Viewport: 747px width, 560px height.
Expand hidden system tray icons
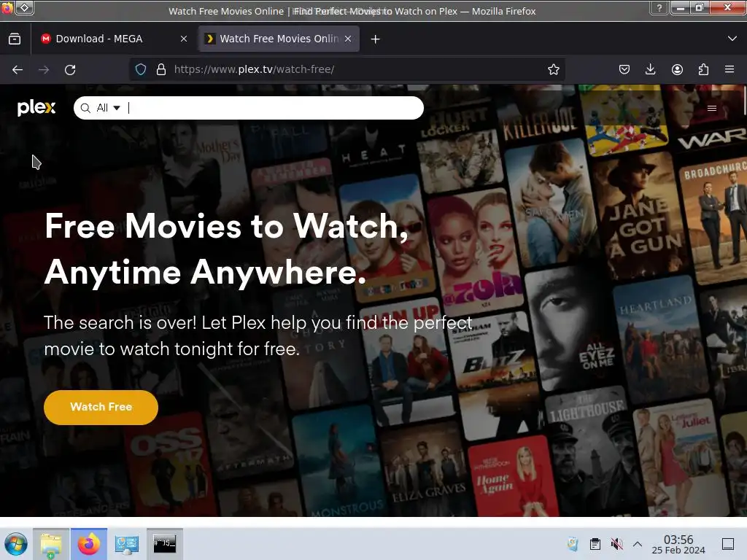pyautogui.click(x=638, y=544)
